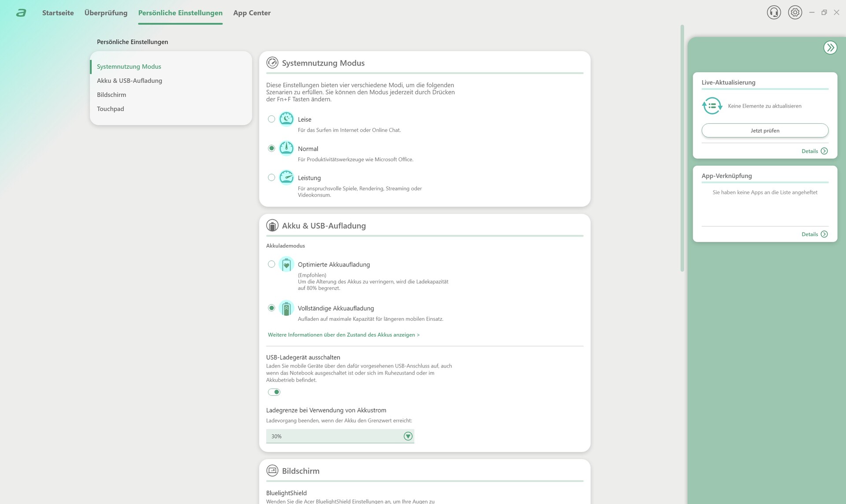846x504 pixels.
Task: Click the Leistung speedometer icon
Action: (x=286, y=178)
